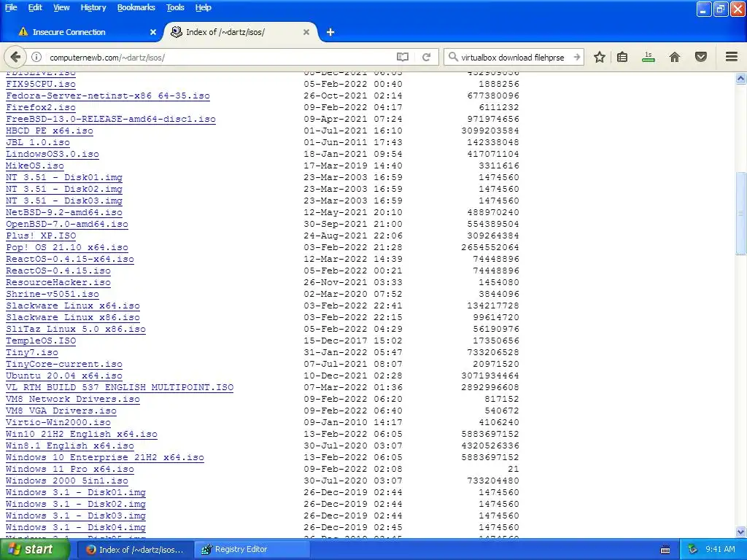The image size is (747, 560).
Task: Show bookmarks list icon
Action: click(x=622, y=57)
